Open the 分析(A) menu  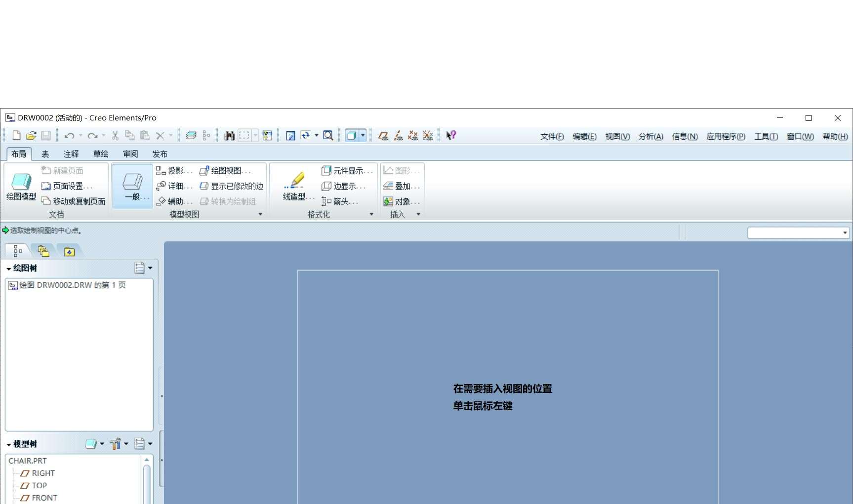(650, 137)
